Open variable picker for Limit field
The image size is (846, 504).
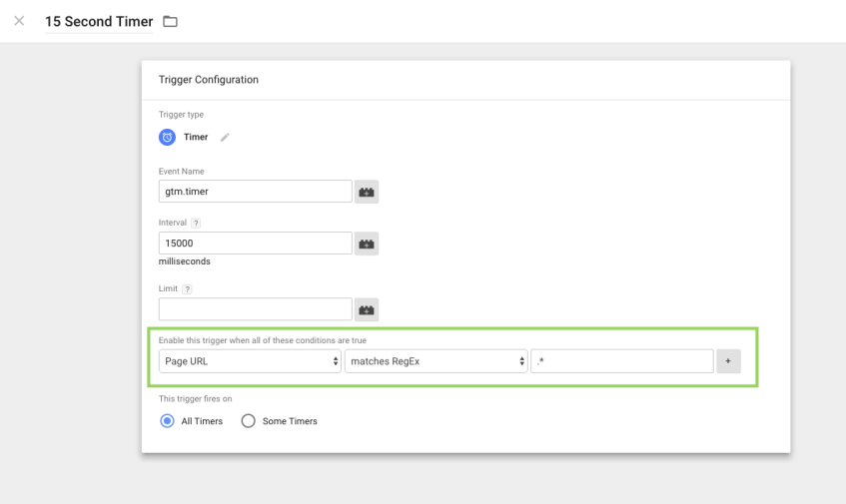(x=367, y=309)
